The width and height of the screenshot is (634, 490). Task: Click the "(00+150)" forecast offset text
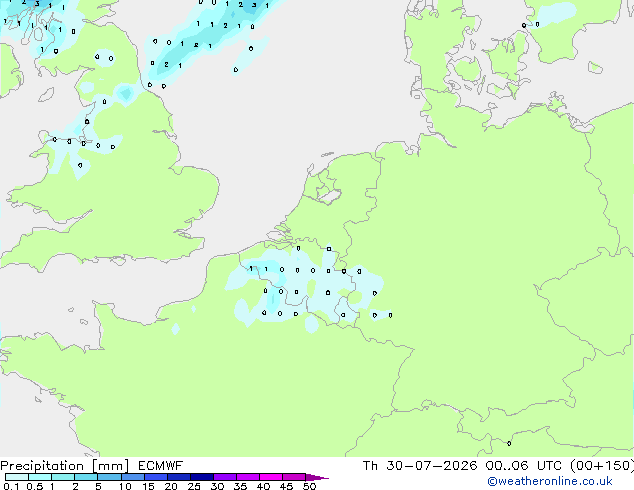point(602,466)
